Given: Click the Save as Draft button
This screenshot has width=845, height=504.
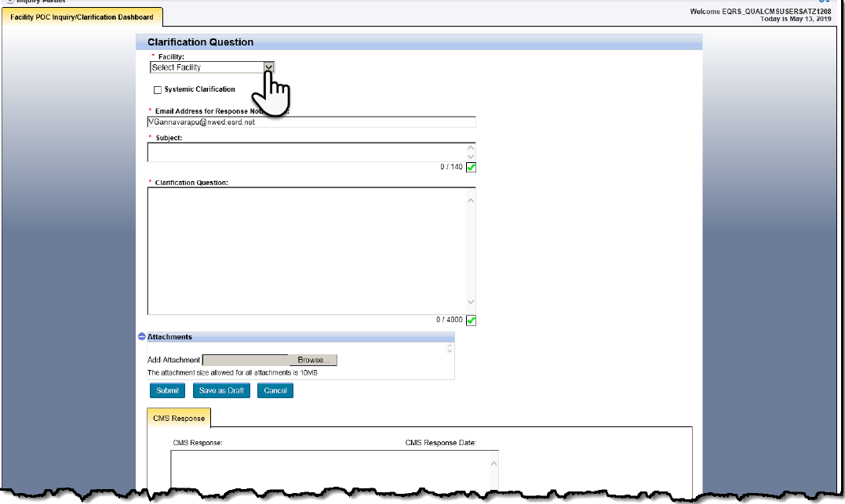Looking at the screenshot, I should [x=221, y=390].
